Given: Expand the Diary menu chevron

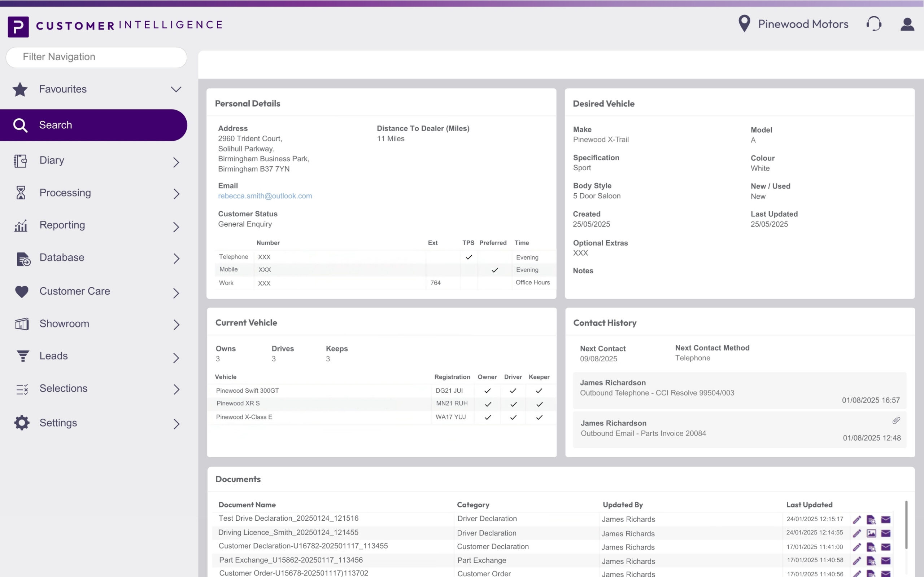Looking at the screenshot, I should pyautogui.click(x=176, y=162).
